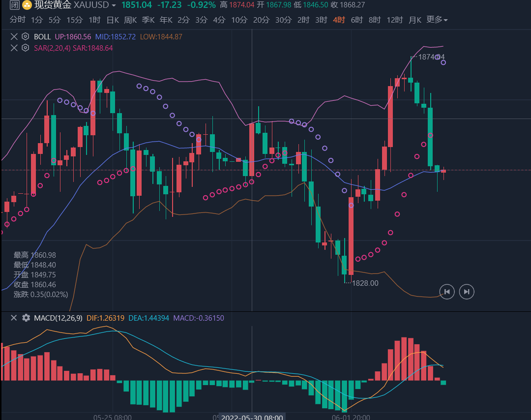Click the 2022-05-30 08:00 crosshair date label
The width and height of the screenshot is (531, 420).
click(x=252, y=417)
